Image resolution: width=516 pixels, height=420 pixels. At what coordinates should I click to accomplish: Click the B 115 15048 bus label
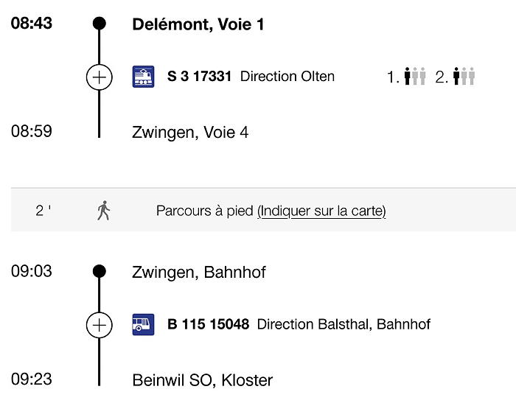208,324
